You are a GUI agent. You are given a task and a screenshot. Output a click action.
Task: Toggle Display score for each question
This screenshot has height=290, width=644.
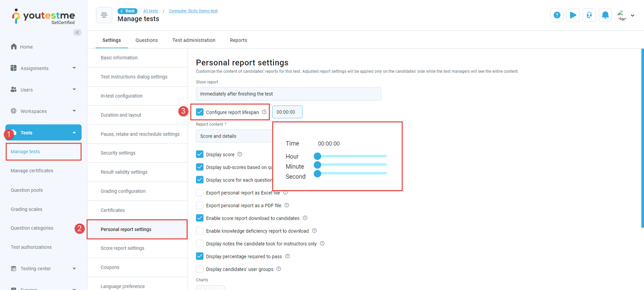pos(200,180)
